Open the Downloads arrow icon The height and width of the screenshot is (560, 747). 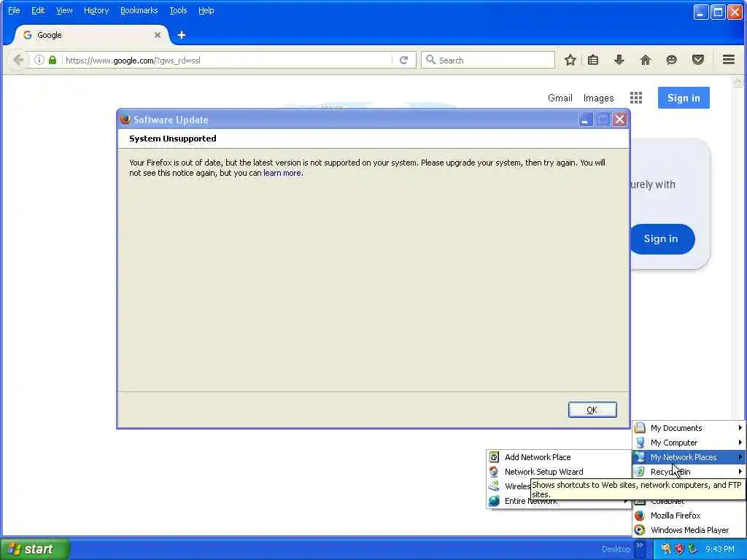click(x=619, y=60)
